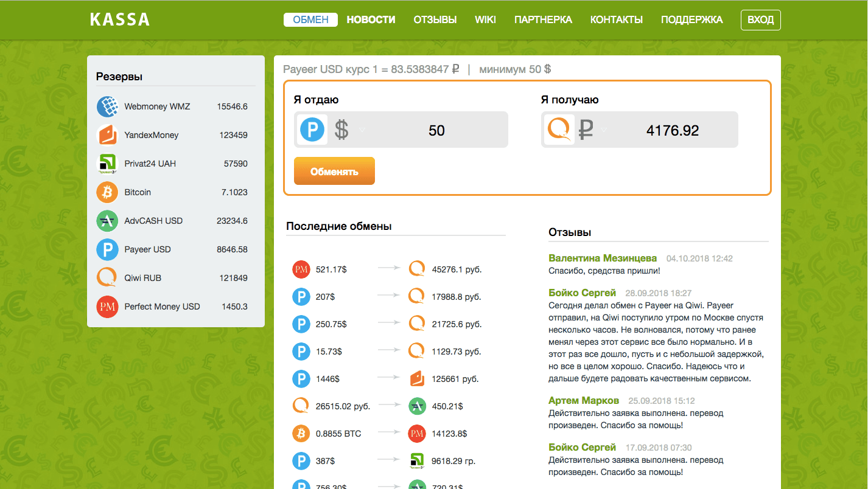
Task: Select the AdvCASH USD icon
Action: point(107,221)
